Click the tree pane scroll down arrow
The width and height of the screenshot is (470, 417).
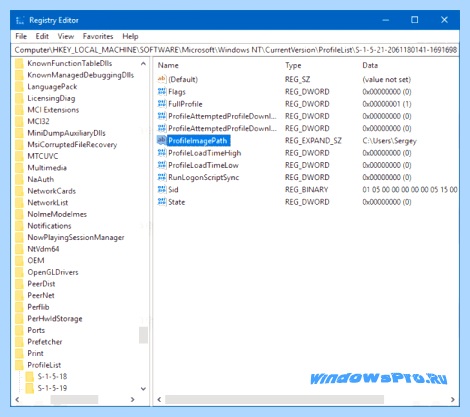click(x=143, y=389)
